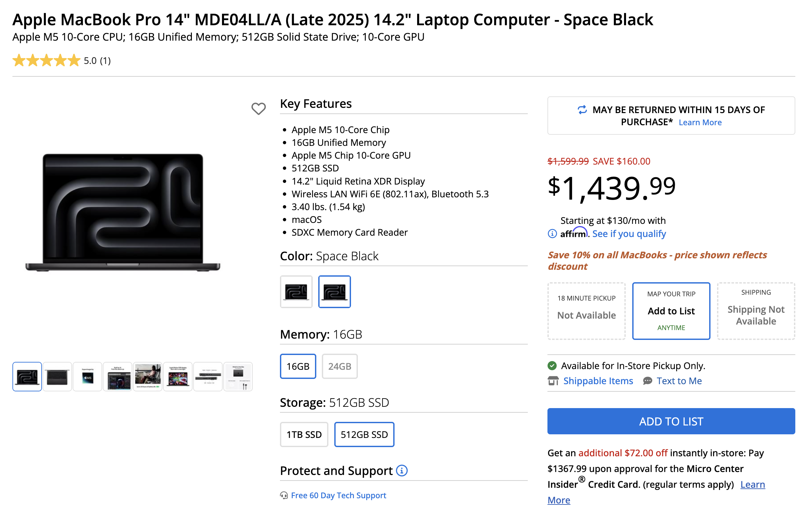Click the chat bubble icon beside Text to Me
Screen dimensions: 812x512
[x=647, y=381]
